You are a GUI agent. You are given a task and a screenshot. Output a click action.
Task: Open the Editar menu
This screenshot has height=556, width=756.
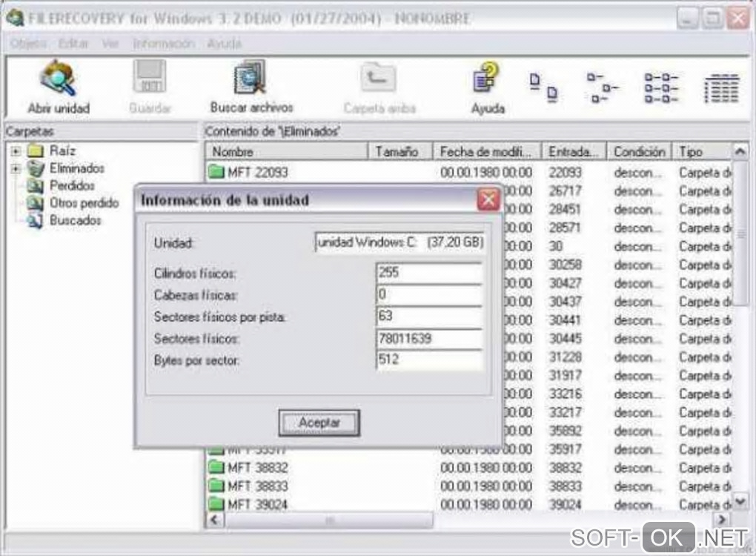coord(73,44)
